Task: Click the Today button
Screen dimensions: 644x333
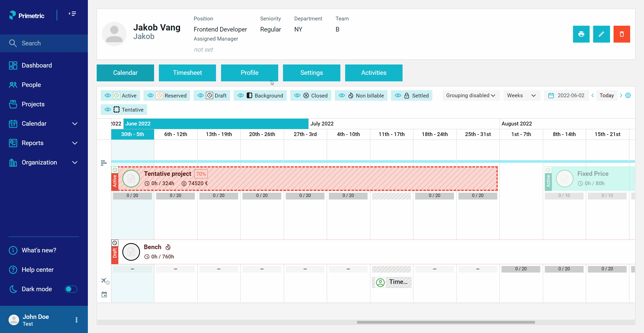Action: click(606, 95)
